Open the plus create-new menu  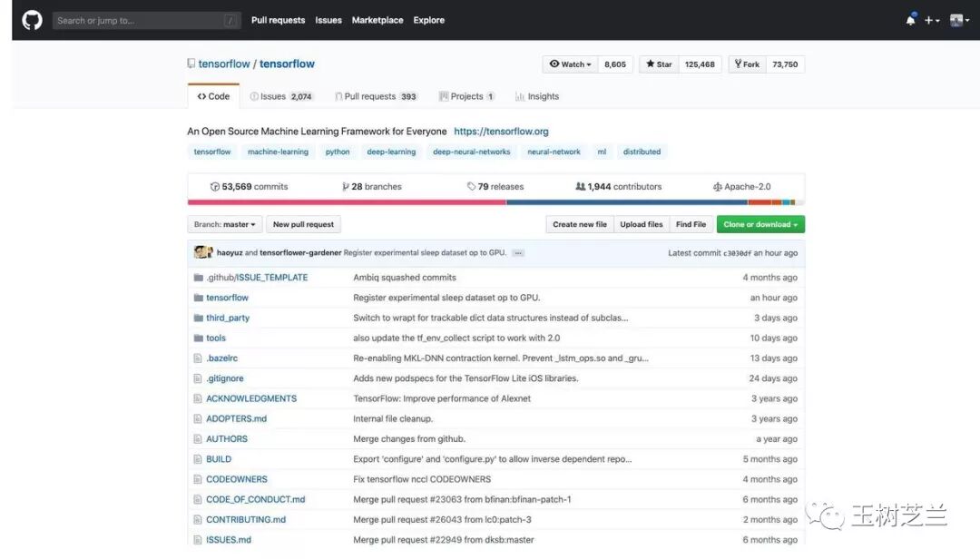(932, 21)
